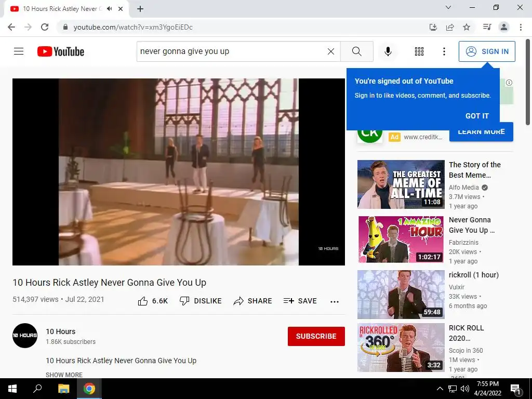Image resolution: width=532 pixels, height=399 pixels.
Task: Open 'The Story of the Best Meme' title
Action: tap(475, 170)
